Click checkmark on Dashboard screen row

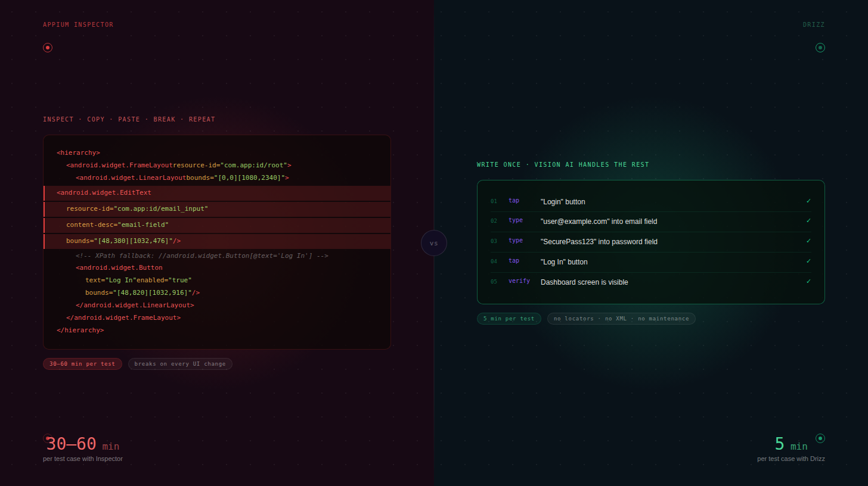[x=808, y=282]
